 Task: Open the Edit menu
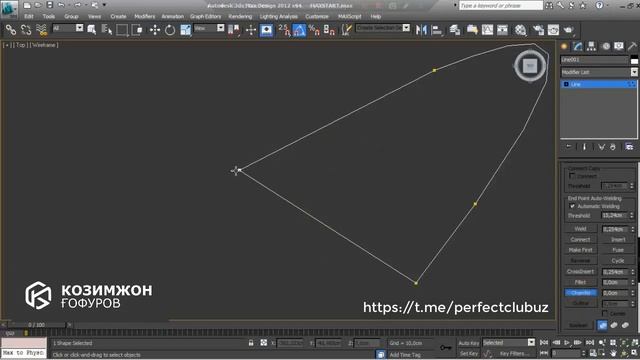pos(29,16)
